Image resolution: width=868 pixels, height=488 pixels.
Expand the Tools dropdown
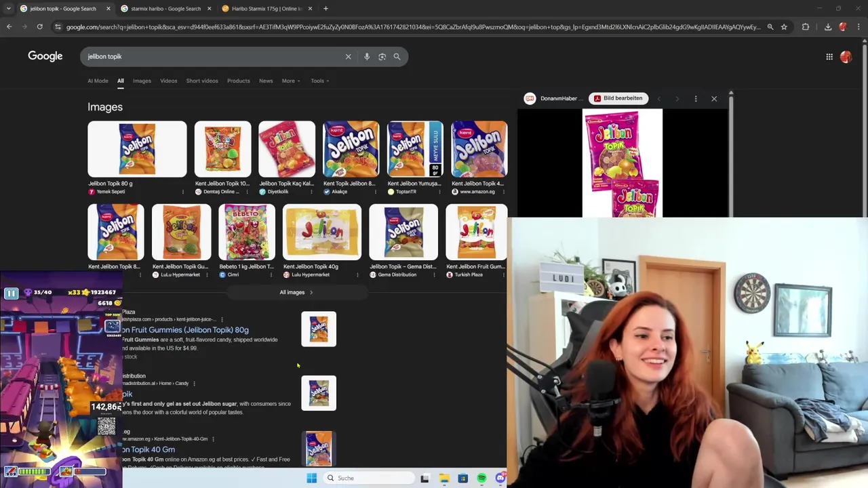320,81
